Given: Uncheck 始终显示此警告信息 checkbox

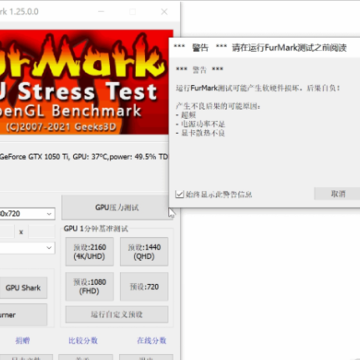Looking at the screenshot, I should 179,194.
